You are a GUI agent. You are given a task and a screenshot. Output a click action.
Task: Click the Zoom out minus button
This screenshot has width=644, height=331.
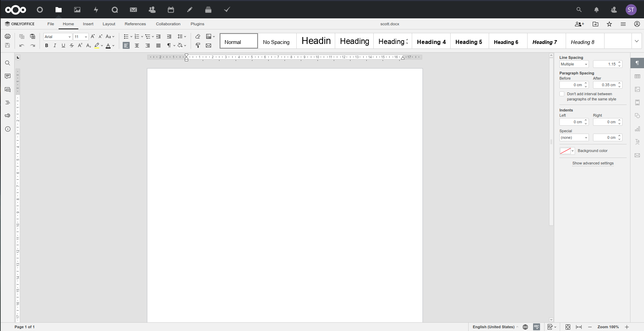tap(590, 327)
